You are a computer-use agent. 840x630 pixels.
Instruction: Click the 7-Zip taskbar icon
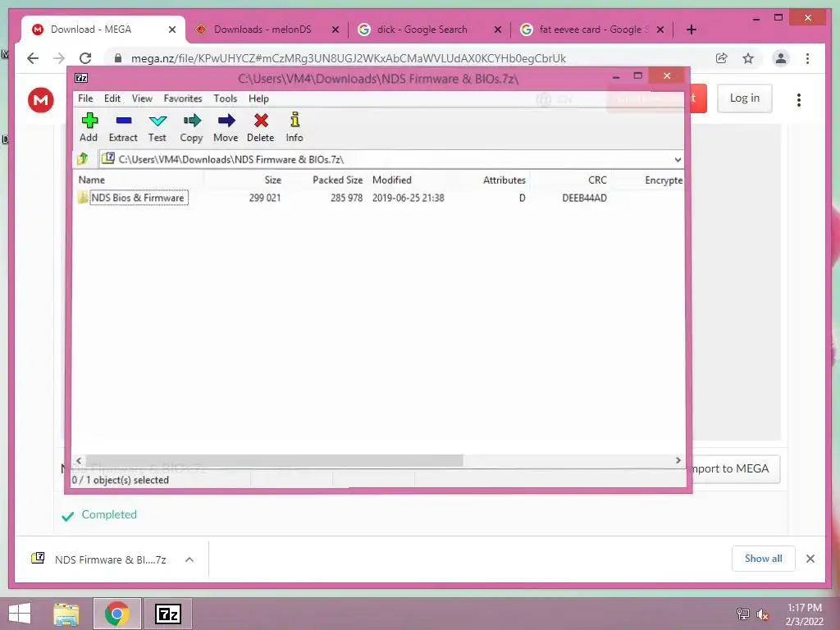pyautogui.click(x=167, y=614)
